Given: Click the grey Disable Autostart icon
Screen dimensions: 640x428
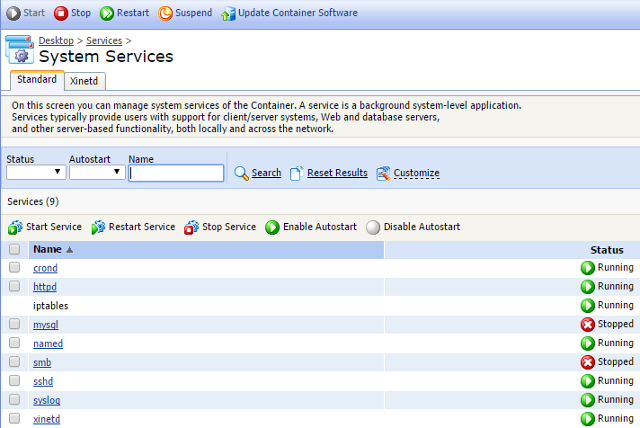Looking at the screenshot, I should point(373,227).
